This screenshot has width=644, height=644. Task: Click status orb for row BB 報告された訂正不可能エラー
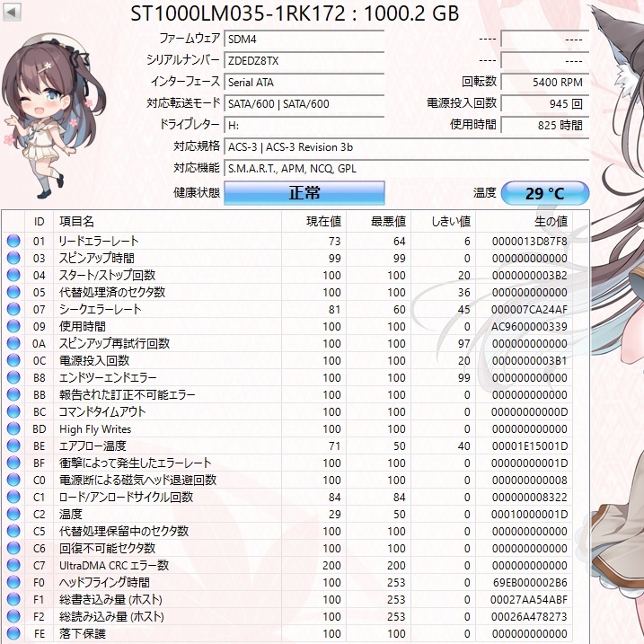click(13, 394)
